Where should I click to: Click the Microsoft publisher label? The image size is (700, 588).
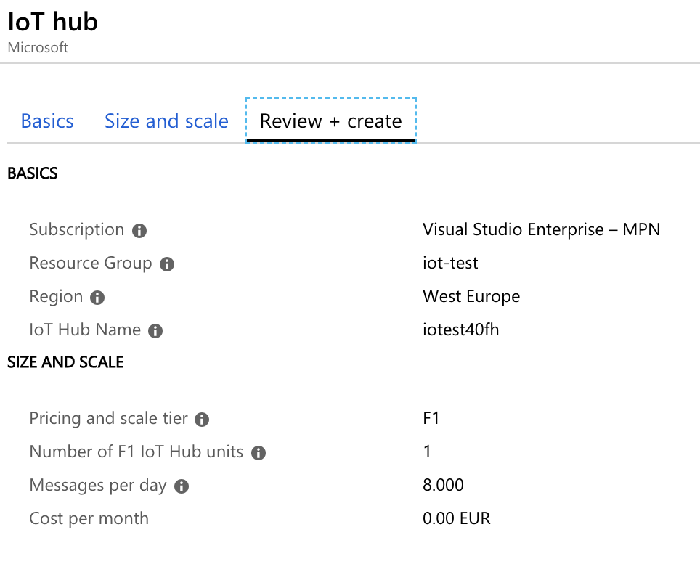coord(38,47)
